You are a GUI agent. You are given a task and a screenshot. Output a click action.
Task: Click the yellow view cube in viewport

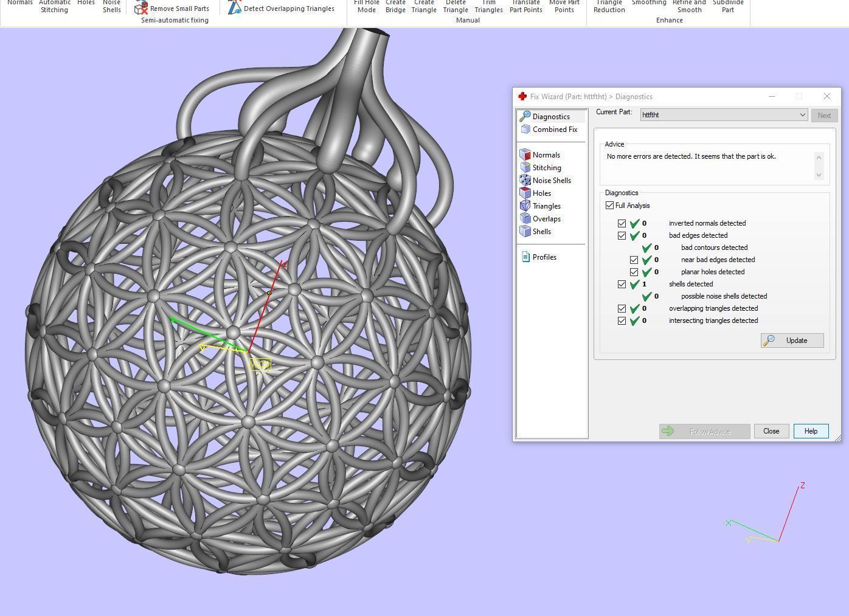click(x=260, y=364)
